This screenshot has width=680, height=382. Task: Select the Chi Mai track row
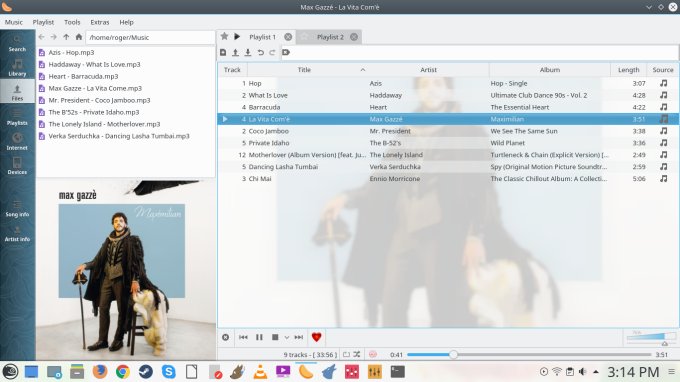(x=448, y=179)
